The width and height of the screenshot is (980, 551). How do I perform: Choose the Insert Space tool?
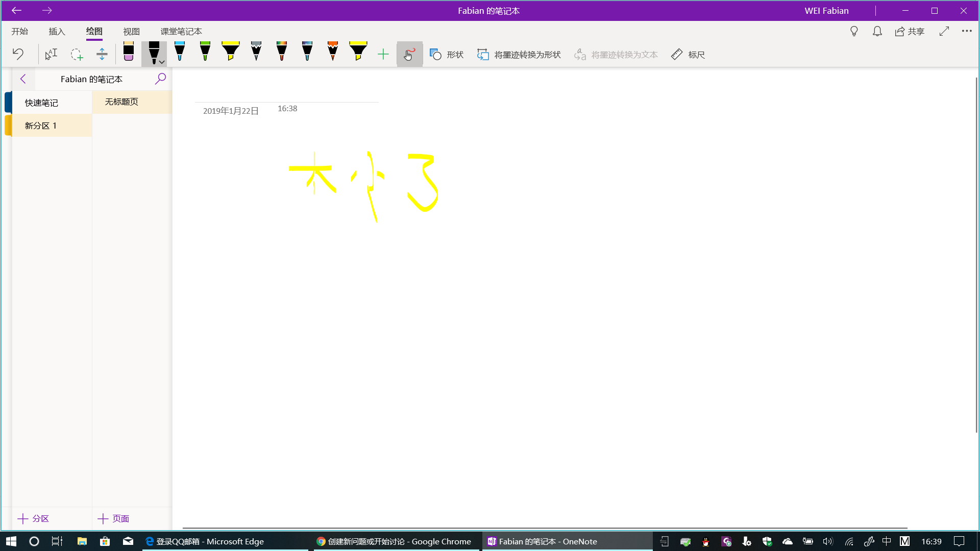(102, 54)
